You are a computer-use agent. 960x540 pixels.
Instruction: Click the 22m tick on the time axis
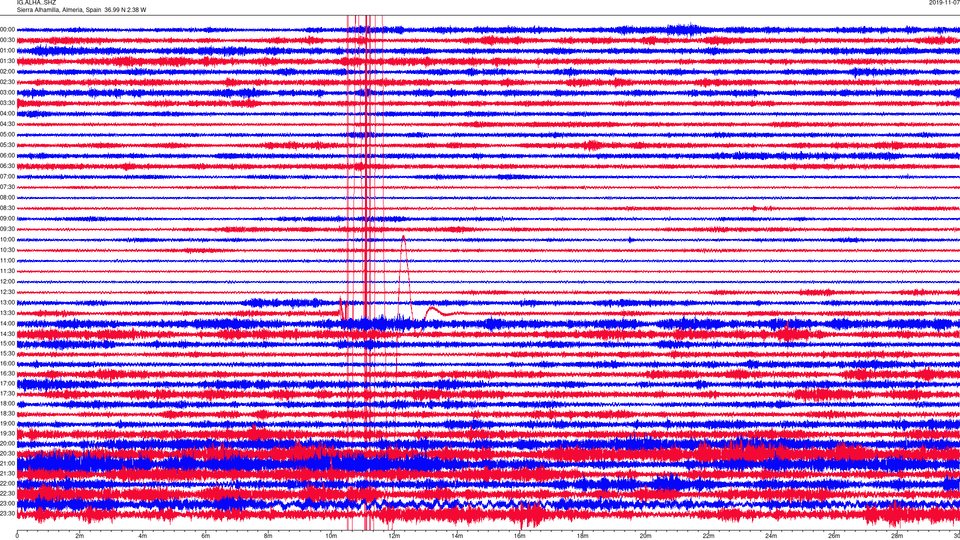pos(708,536)
